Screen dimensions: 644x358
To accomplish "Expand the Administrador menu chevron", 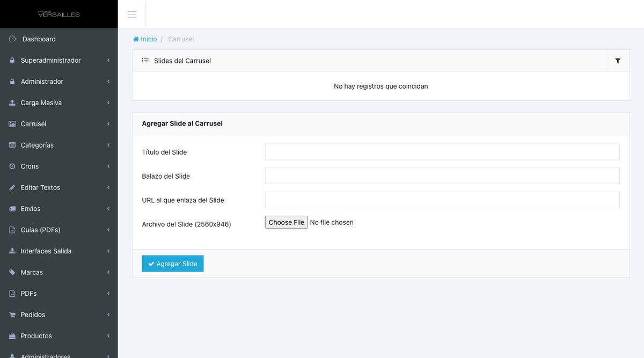I will coord(108,82).
